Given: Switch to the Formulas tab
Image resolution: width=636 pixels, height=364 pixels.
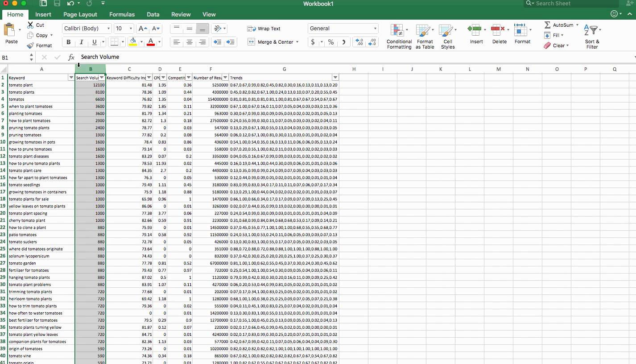Looking at the screenshot, I should pos(122,14).
